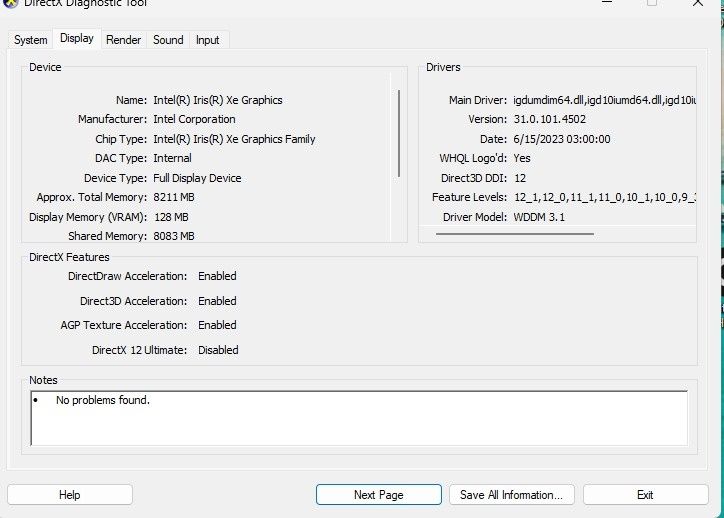Click inside the Notes text box

[x=359, y=418]
